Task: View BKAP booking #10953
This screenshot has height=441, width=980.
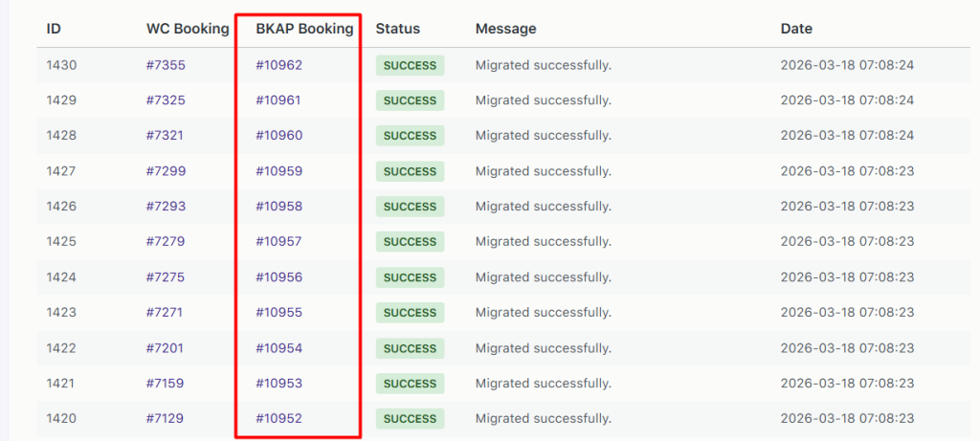Action: coord(279,384)
